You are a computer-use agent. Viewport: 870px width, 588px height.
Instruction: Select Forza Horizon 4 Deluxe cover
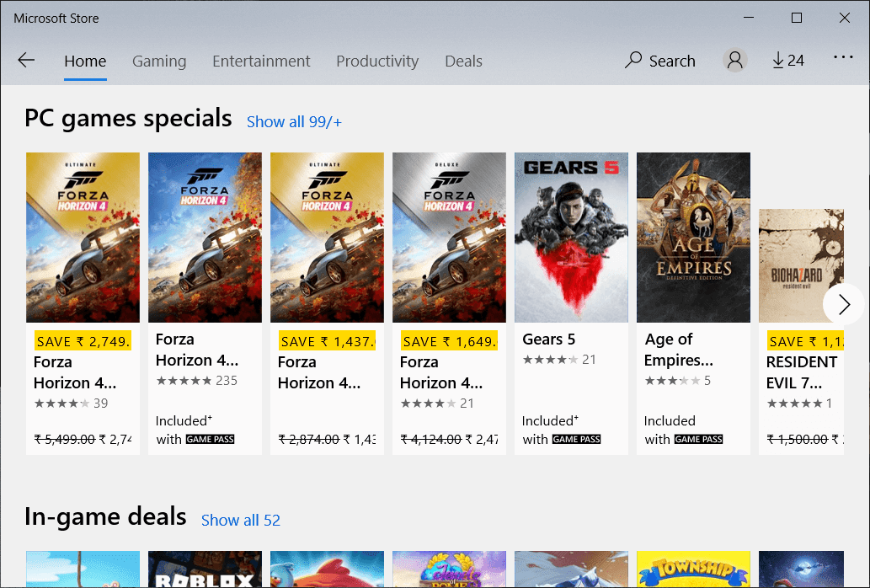coord(449,238)
